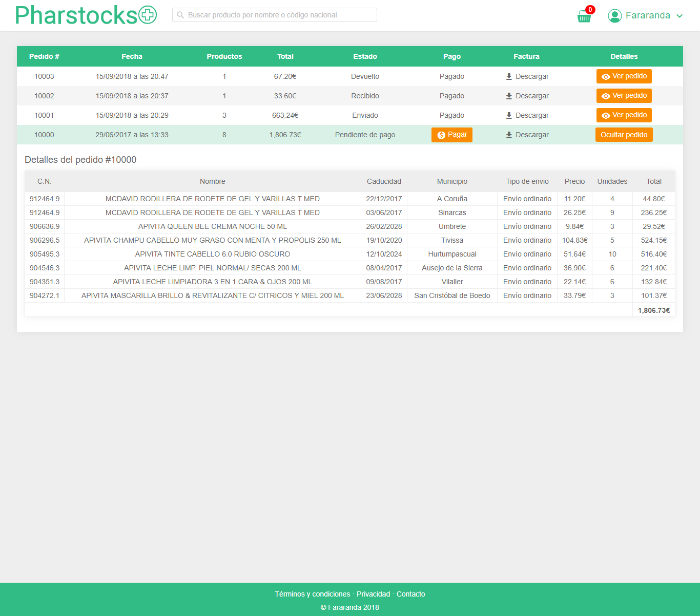Click the bold 1,806.73€ grand total
The width and height of the screenshot is (700, 616).
[x=654, y=310]
